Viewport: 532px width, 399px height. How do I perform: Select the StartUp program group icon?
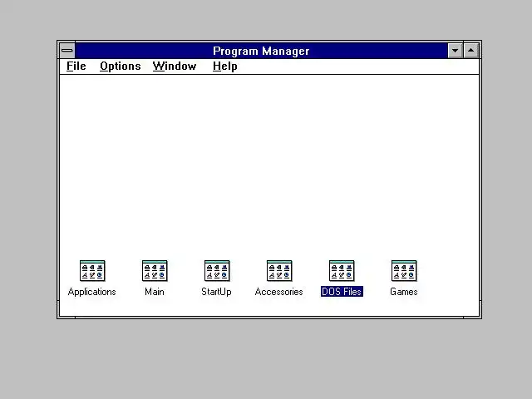pos(217,271)
